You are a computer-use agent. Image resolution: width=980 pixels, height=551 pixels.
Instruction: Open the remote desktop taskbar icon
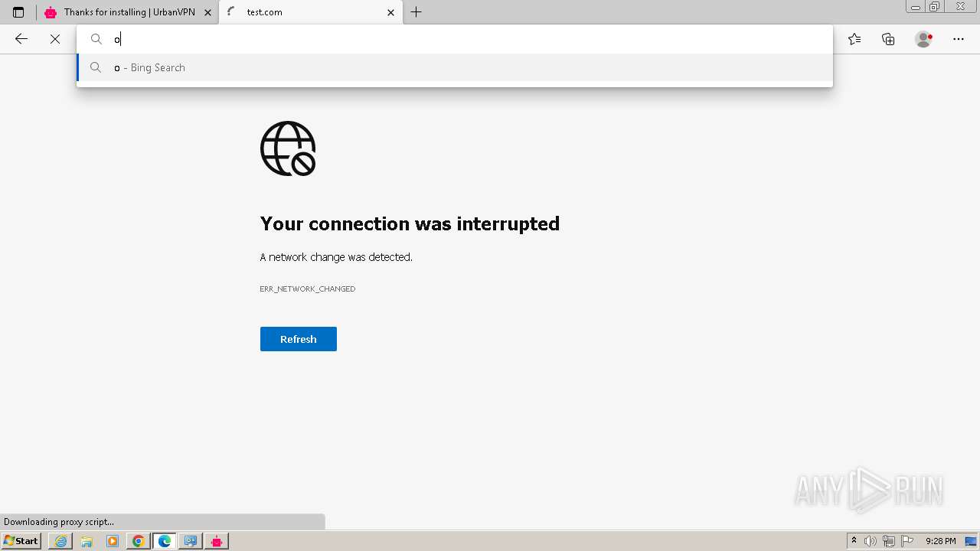pyautogui.click(x=191, y=541)
